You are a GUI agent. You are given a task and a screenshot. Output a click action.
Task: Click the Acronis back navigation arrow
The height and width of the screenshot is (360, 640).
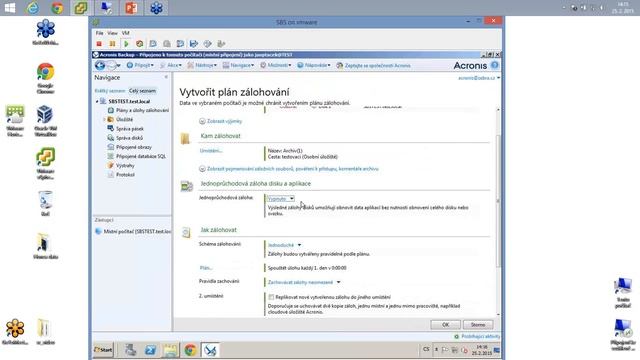pyautogui.click(x=100, y=65)
